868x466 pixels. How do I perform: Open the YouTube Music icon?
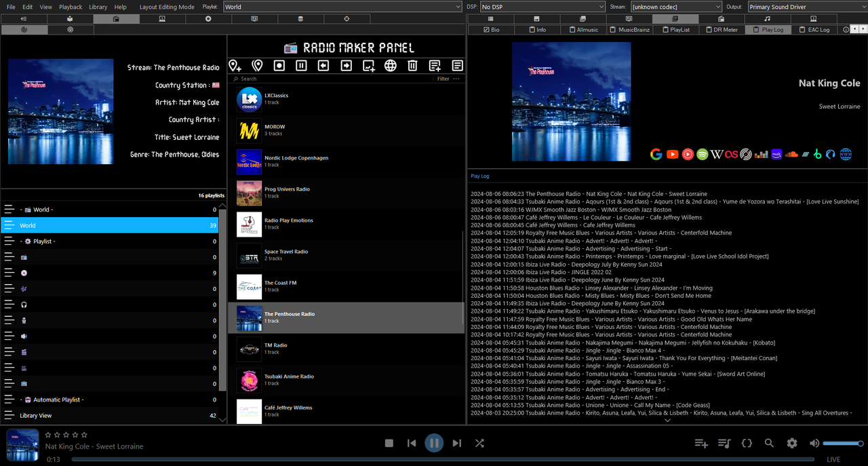coord(688,155)
